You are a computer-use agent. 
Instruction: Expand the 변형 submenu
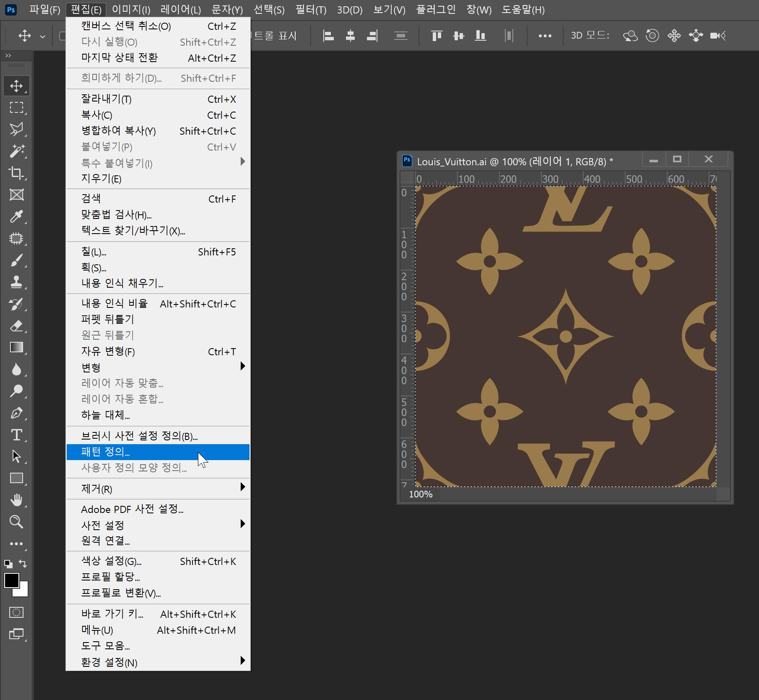tap(158, 367)
